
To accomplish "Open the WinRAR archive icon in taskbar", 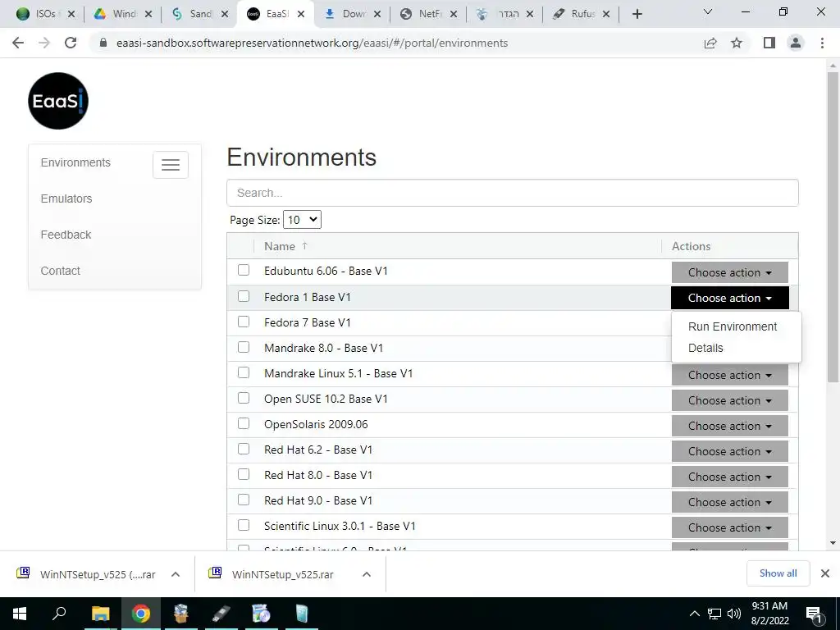I will tap(181, 614).
